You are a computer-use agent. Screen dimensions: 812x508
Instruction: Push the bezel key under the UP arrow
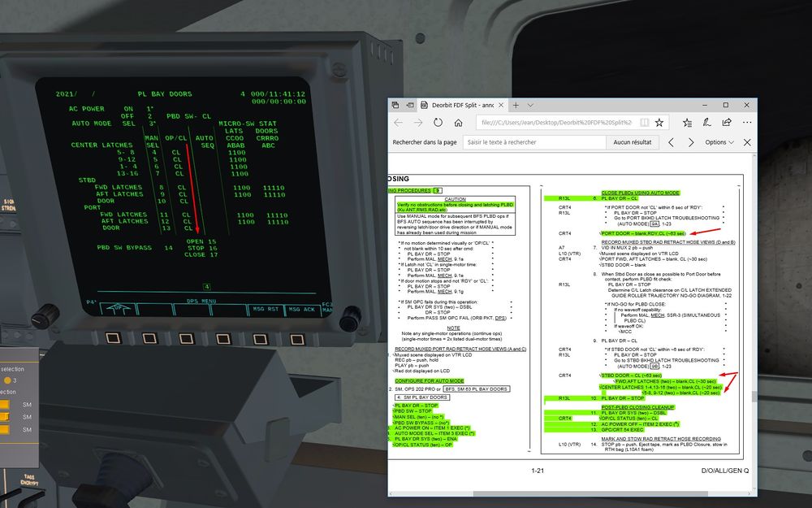point(113,338)
